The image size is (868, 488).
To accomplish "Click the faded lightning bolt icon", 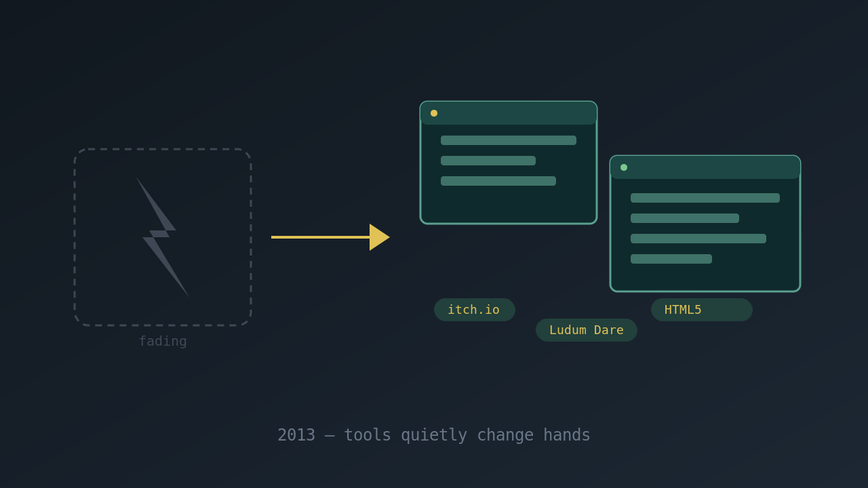I will (x=163, y=237).
